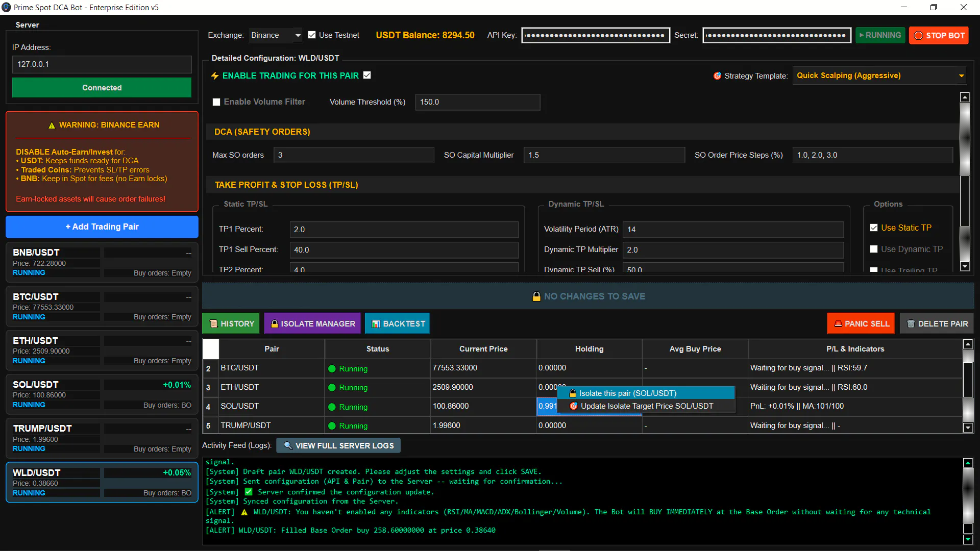Screen dimensions: 980x551
Task: Toggle the Use Testnet checkbox
Action: pyautogui.click(x=312, y=35)
